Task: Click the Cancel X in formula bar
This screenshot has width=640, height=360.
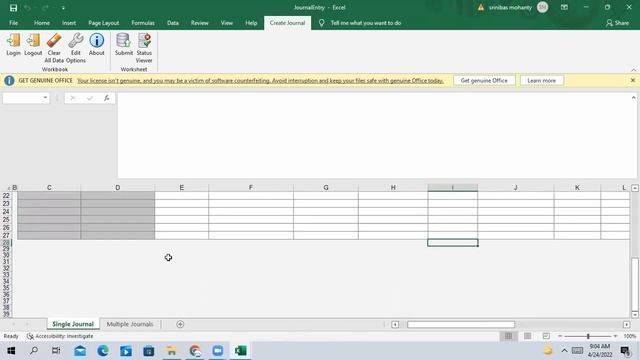Action: click(x=73, y=98)
